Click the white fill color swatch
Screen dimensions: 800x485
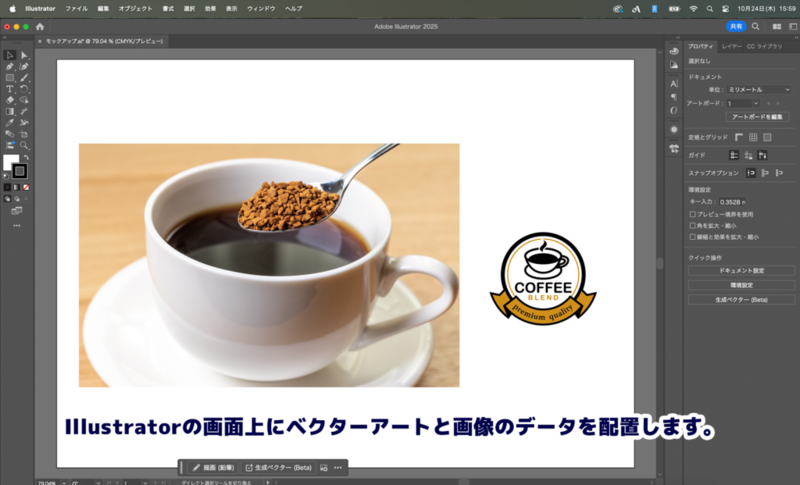9,161
